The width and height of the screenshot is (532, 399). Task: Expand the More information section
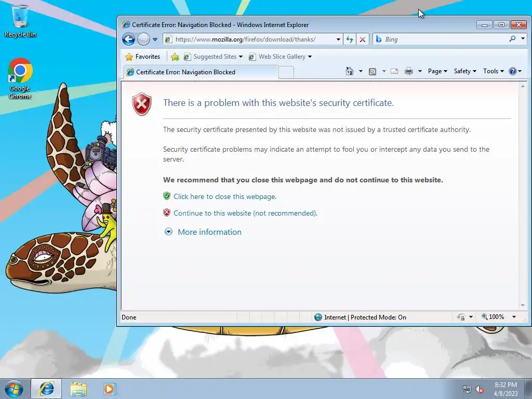[x=203, y=232]
